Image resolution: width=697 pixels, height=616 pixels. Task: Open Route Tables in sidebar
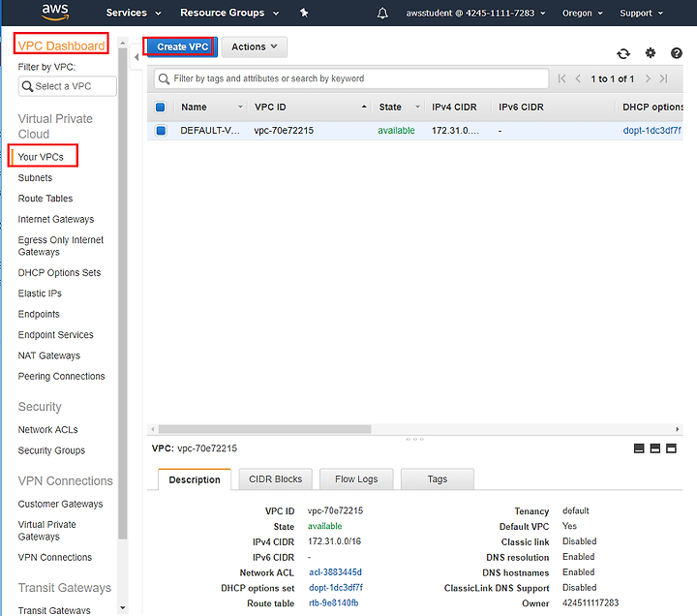tap(45, 199)
